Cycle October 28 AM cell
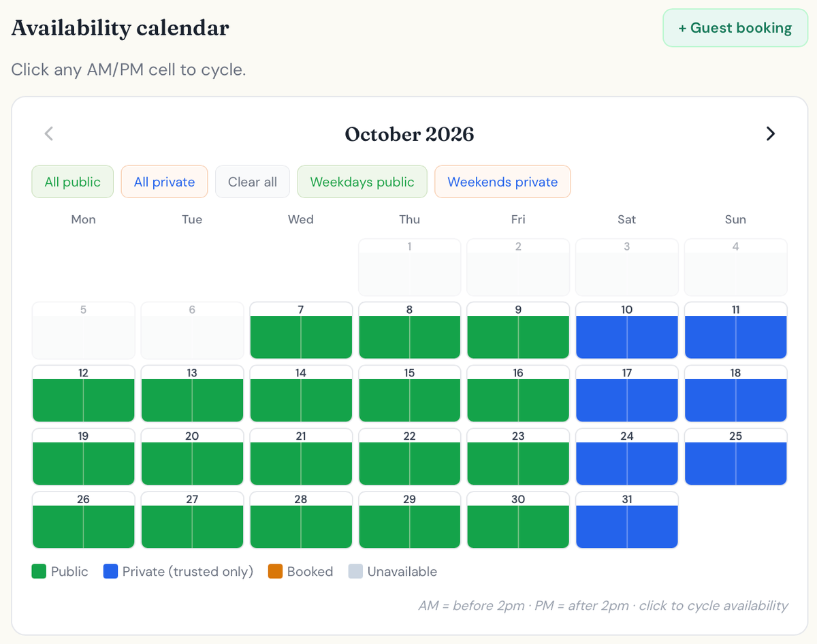The width and height of the screenshot is (817, 644). (x=276, y=527)
